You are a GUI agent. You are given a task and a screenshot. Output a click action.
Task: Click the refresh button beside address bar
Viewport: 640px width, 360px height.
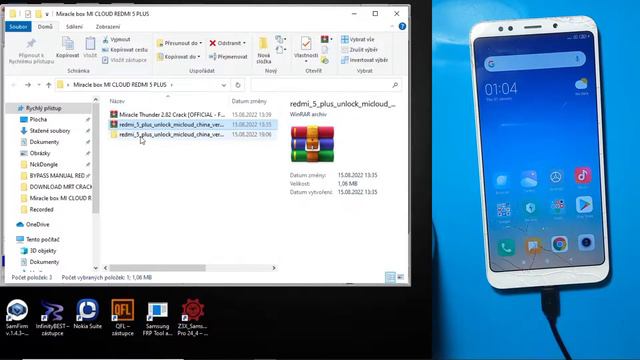click(238, 85)
